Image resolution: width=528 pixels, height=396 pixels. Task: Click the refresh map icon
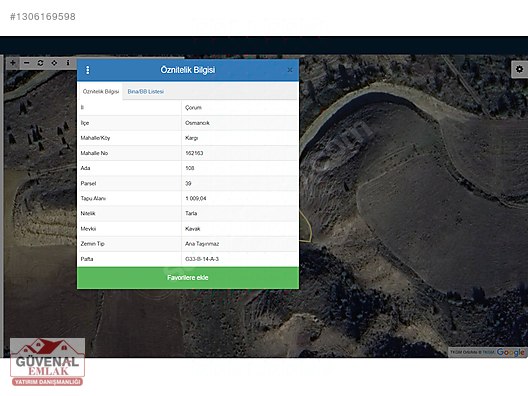tap(40, 63)
